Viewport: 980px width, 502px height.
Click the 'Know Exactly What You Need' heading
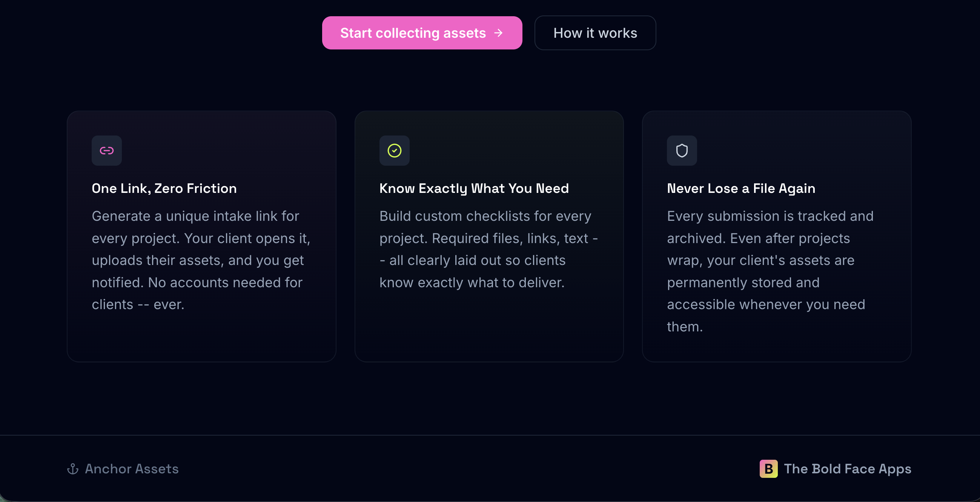click(x=474, y=188)
